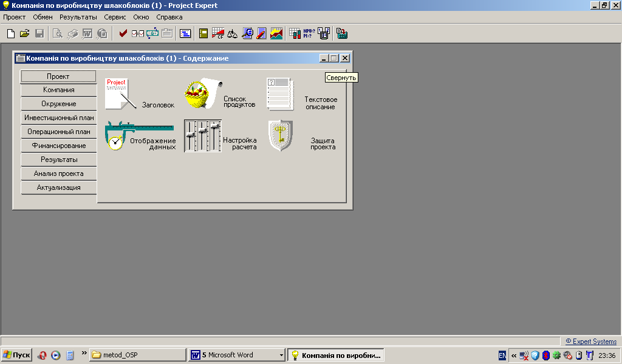Switch to metod_OSP folder on taskbar
Viewport: 622px width, 364px height.
click(138, 355)
